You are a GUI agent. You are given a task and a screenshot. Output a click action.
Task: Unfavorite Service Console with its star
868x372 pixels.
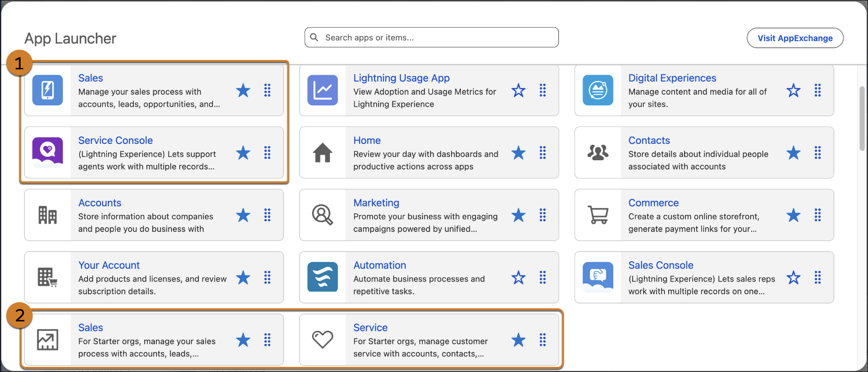pos(243,152)
